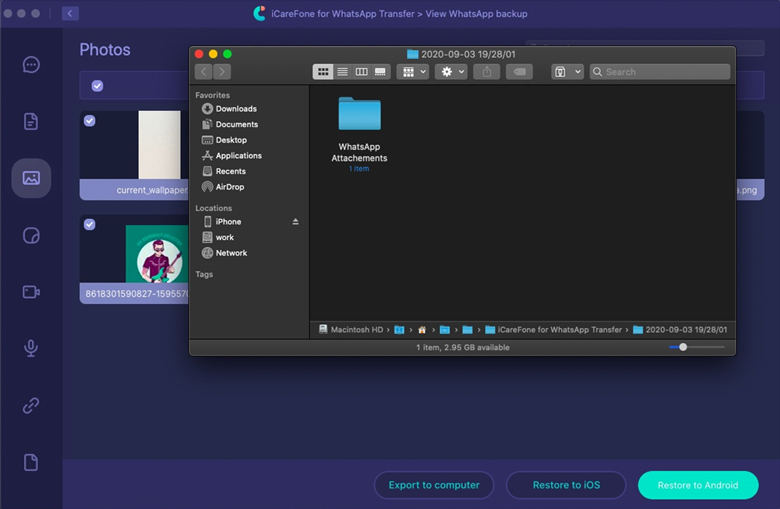Viewport: 780px width, 509px height.
Task: Select the Photos icon in iCareFone sidebar
Action: click(x=31, y=178)
